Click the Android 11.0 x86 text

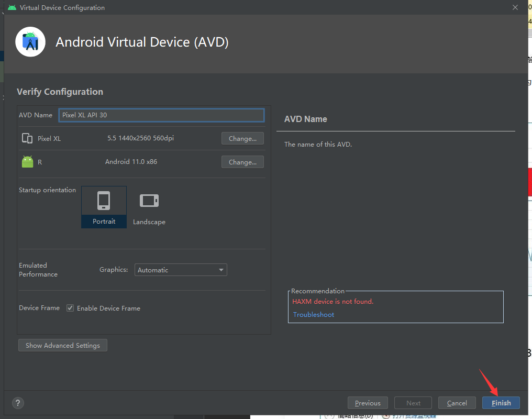[x=131, y=161]
